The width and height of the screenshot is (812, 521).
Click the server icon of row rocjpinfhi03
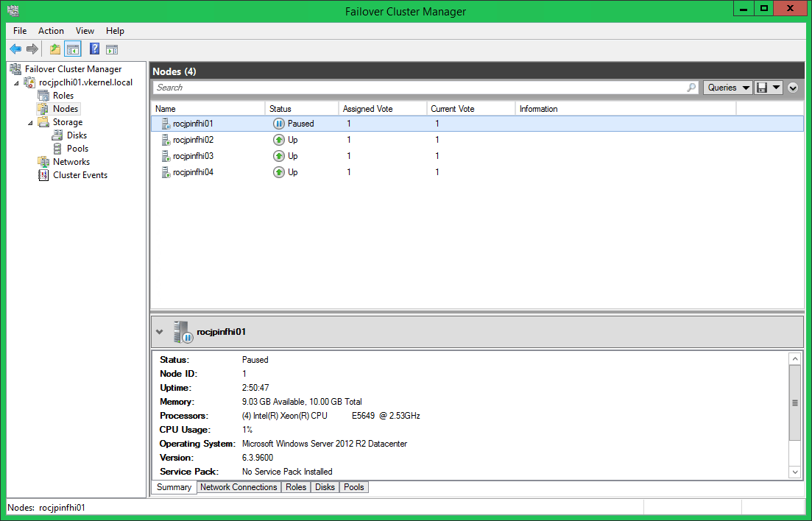(166, 156)
